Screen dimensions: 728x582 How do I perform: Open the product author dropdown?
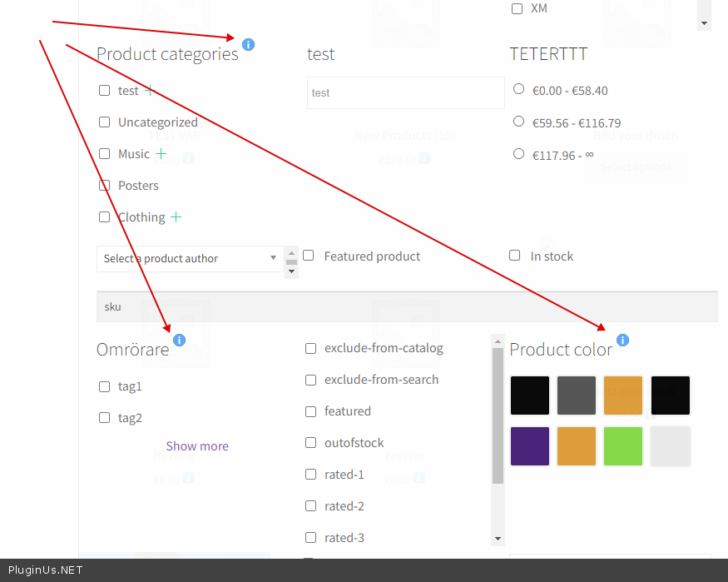191,259
